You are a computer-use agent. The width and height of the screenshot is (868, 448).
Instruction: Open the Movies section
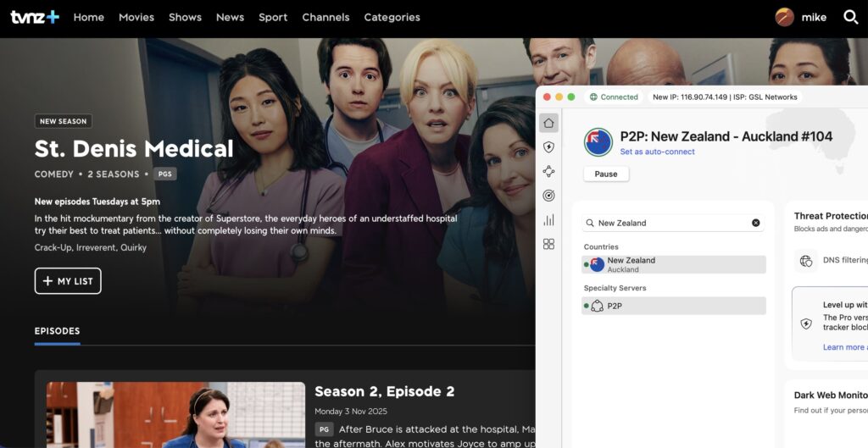pyautogui.click(x=136, y=17)
